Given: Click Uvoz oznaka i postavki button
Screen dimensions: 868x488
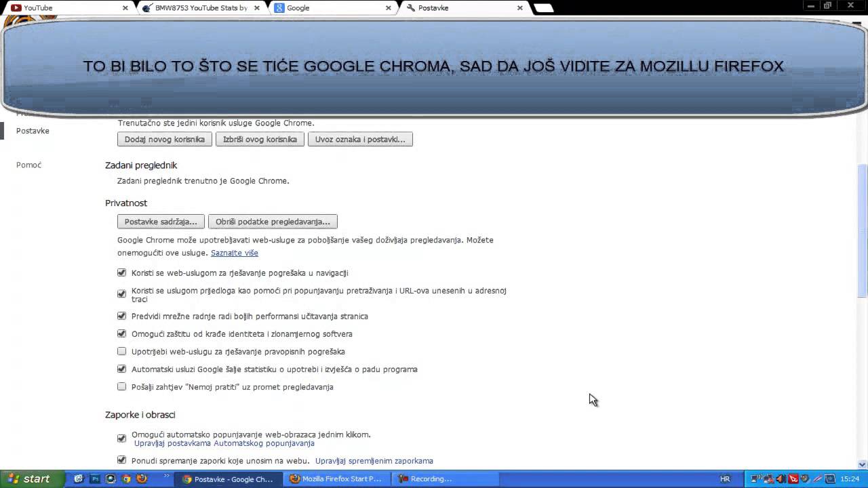Looking at the screenshot, I should [360, 139].
